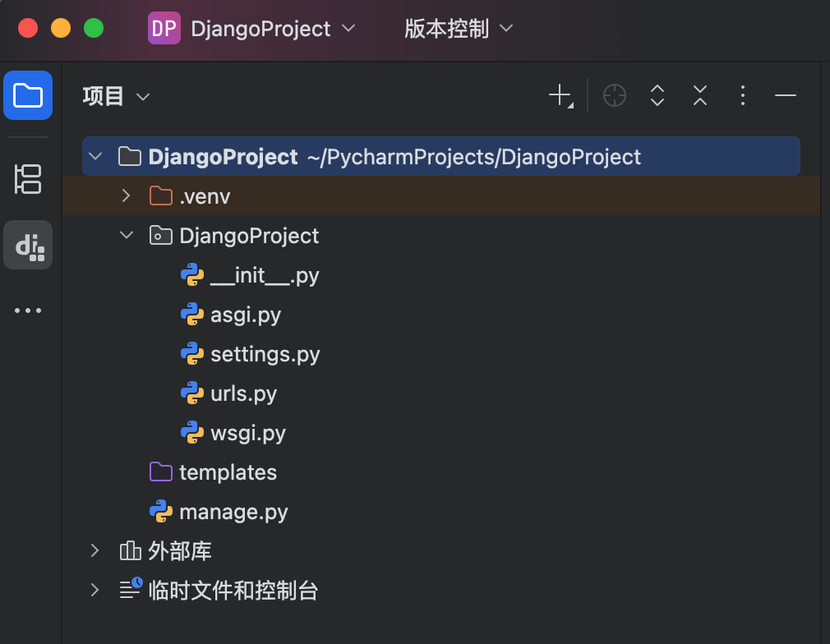
Task: Open the Project tool window folder icon
Action: click(28, 95)
